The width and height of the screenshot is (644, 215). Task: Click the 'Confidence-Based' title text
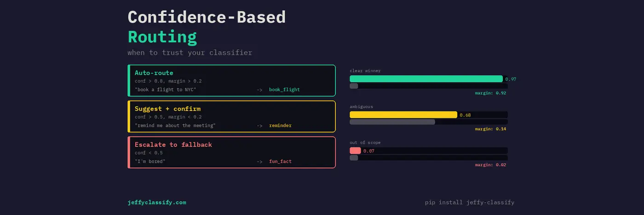point(207,17)
